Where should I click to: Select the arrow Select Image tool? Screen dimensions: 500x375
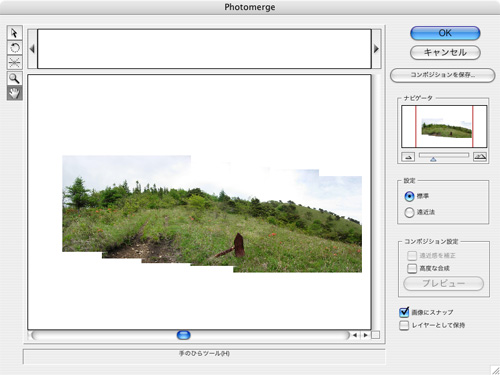pos(14,33)
